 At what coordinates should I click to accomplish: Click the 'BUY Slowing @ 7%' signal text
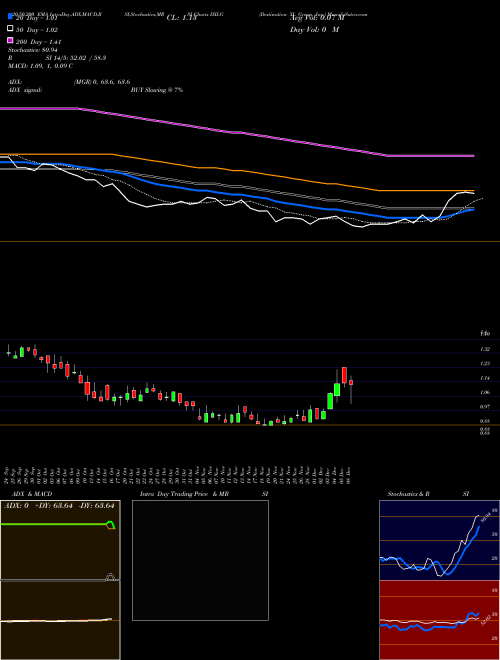157,90
